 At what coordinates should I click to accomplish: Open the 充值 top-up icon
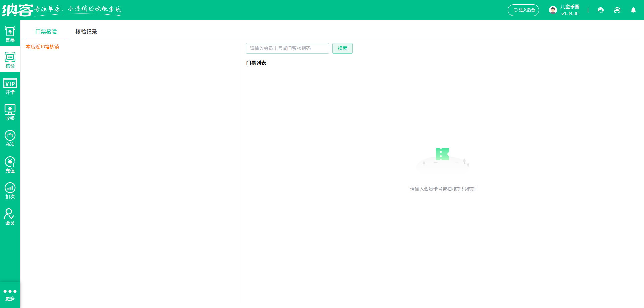pos(10,165)
